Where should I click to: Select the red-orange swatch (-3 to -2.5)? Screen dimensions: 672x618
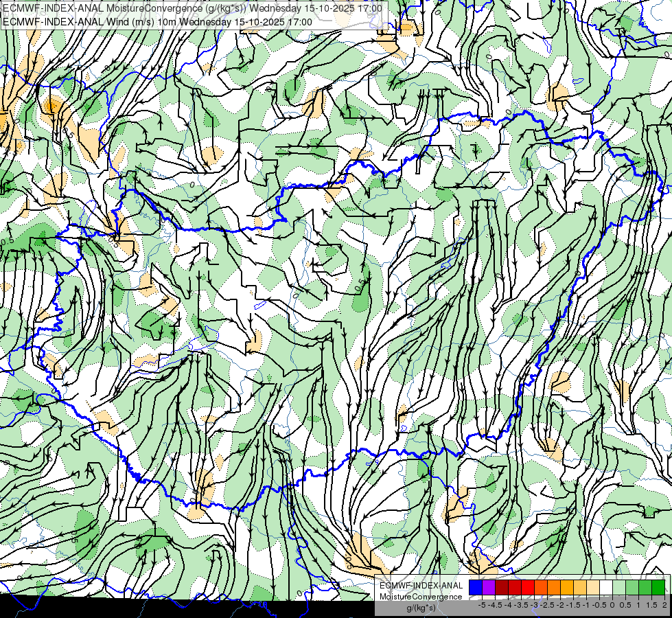(541, 587)
